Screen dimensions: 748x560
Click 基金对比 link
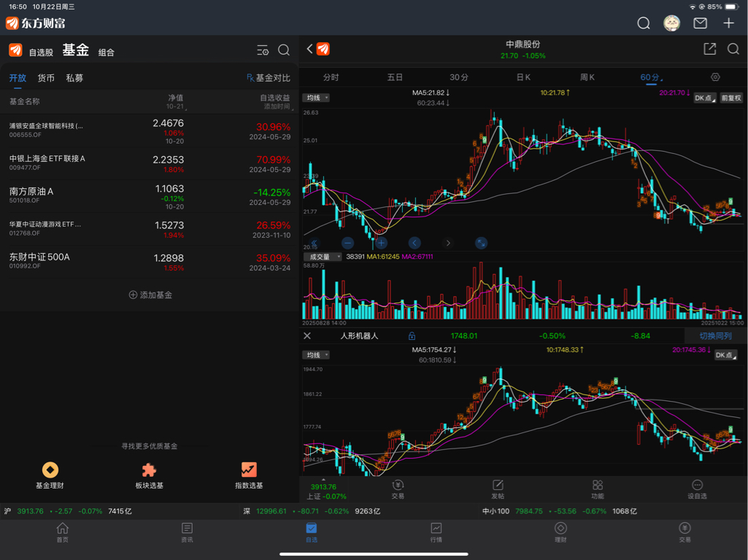point(268,78)
